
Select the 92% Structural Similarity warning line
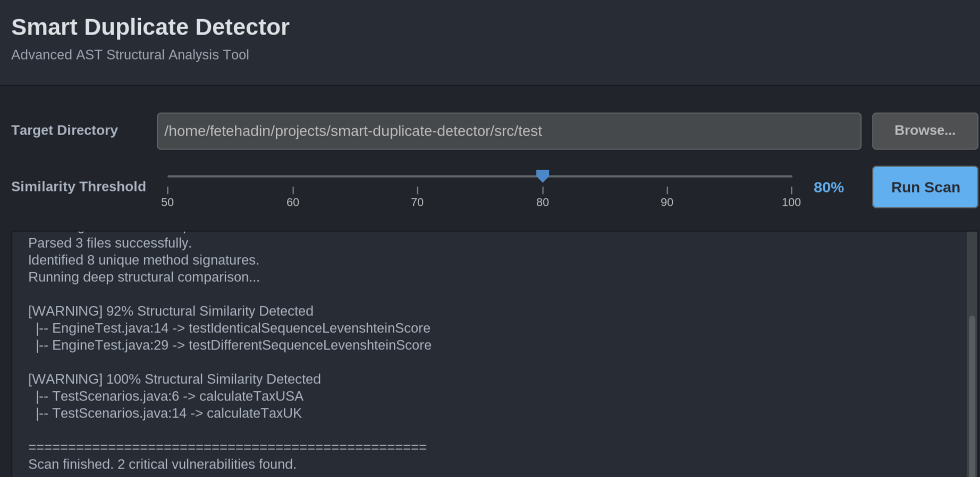[x=171, y=311]
